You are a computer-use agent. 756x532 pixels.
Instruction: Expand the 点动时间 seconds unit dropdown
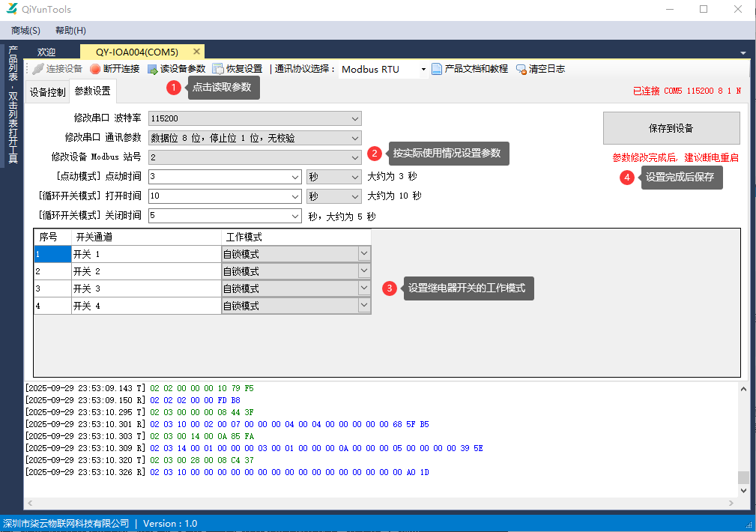[x=355, y=177]
